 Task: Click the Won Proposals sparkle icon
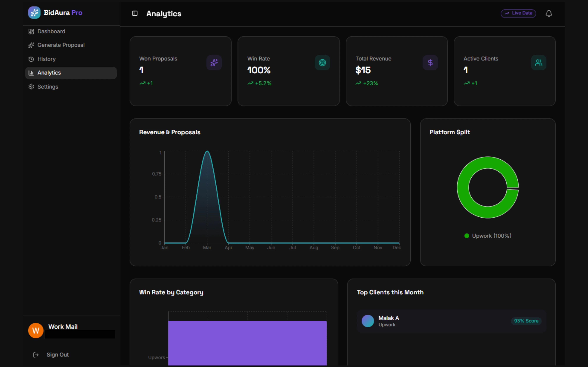pos(214,63)
